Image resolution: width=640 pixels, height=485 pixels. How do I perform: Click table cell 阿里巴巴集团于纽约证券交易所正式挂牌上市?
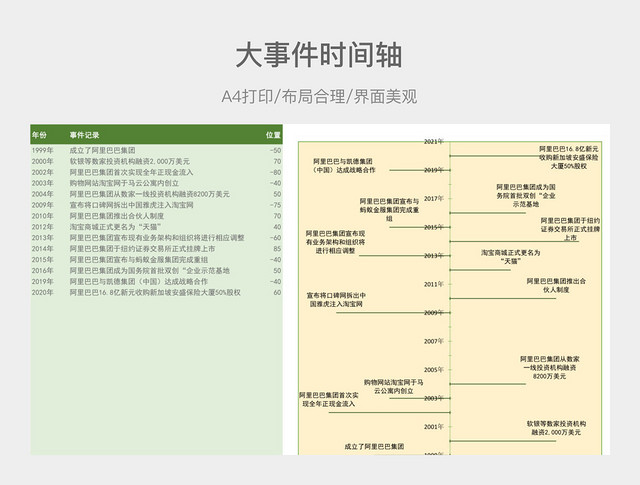(x=142, y=249)
